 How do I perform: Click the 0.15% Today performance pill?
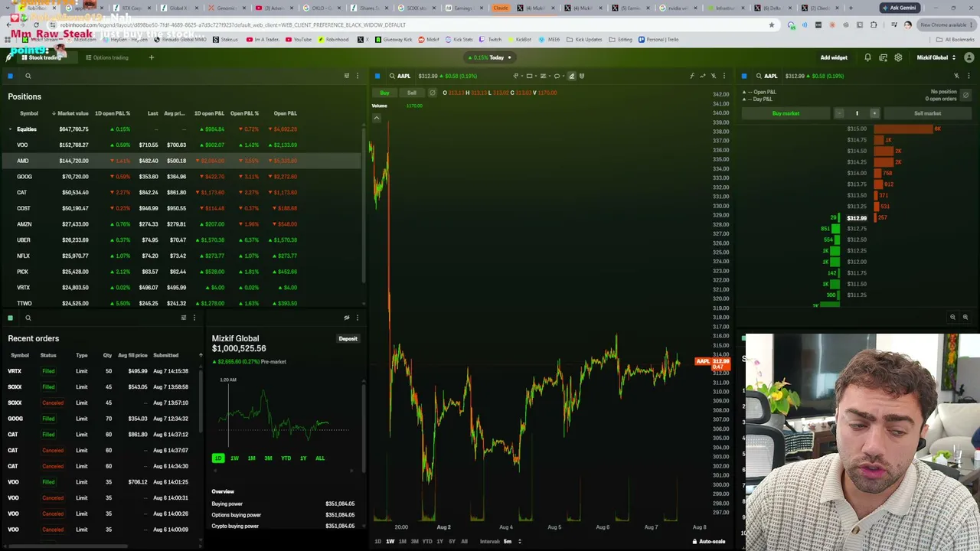point(488,57)
